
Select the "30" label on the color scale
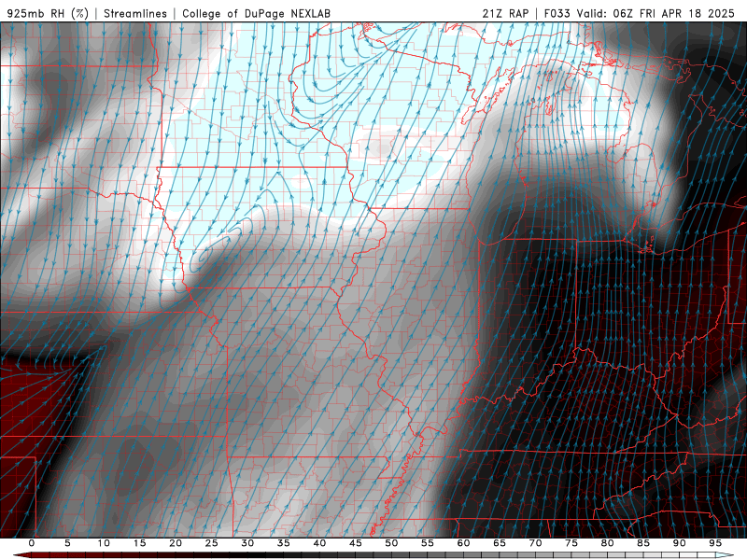(247, 543)
